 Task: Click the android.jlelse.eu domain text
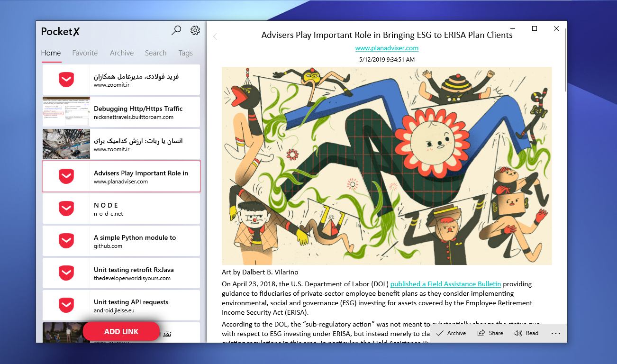point(114,310)
